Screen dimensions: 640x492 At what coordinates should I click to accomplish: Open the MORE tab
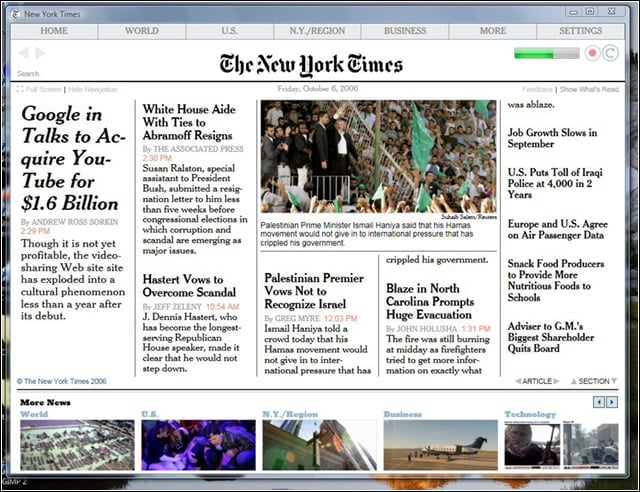[x=493, y=31]
